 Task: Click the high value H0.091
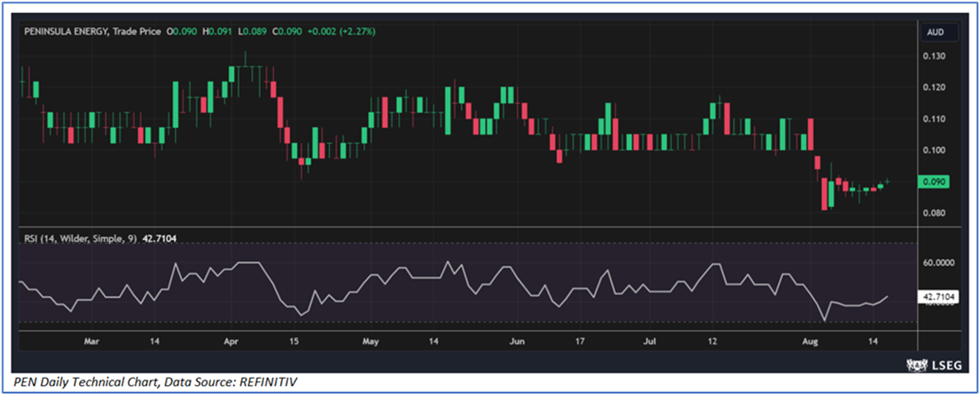(x=217, y=32)
